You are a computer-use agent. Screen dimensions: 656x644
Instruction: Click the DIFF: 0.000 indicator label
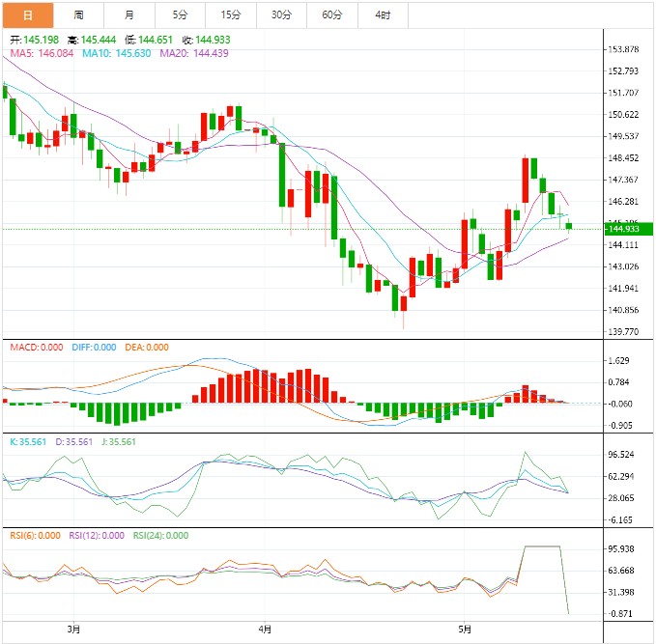[x=94, y=348]
